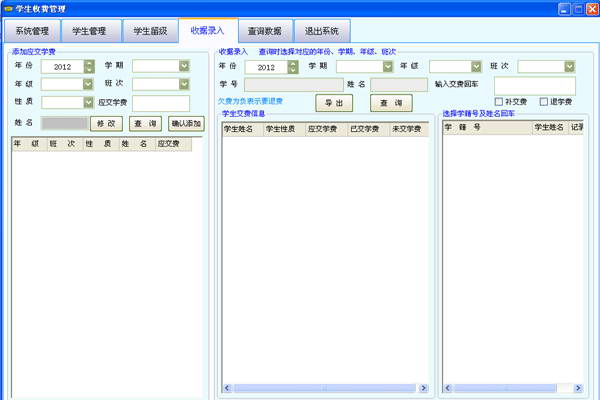The image size is (600, 400).
Task: Click the 欠费为负表示要退费 note text
Action: coord(250,101)
